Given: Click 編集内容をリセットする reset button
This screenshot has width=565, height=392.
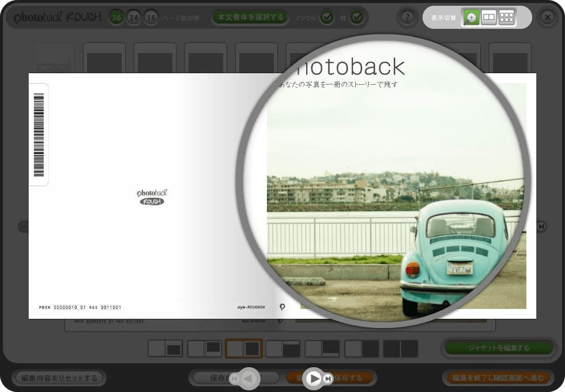Looking at the screenshot, I should pos(59,378).
